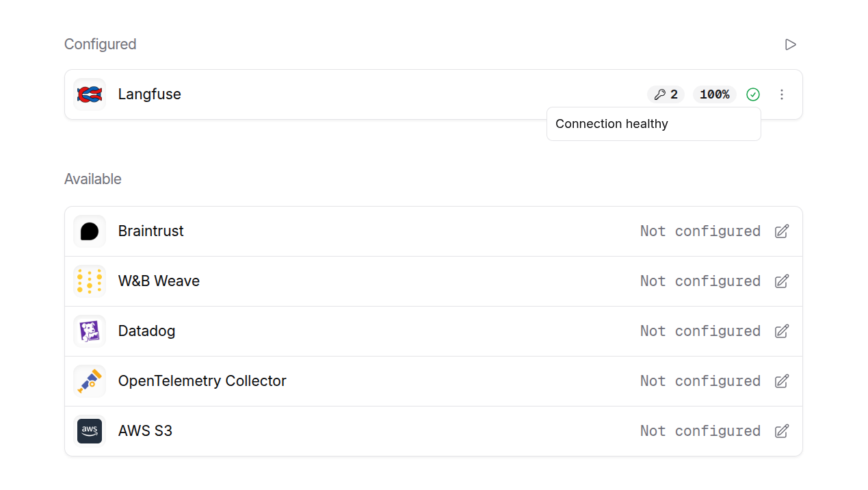Image resolution: width=868 pixels, height=490 pixels.
Task: Edit the OpenTelemetry Collector integration
Action: [782, 381]
